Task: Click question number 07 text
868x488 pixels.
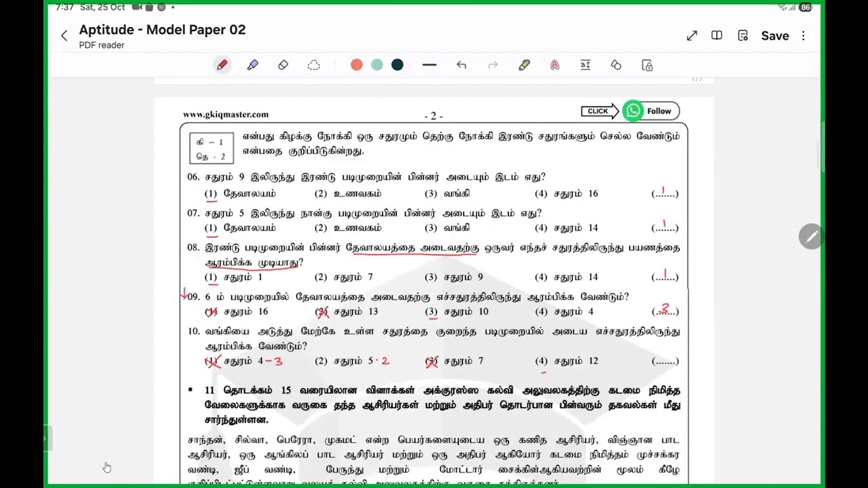Action: tap(364, 213)
